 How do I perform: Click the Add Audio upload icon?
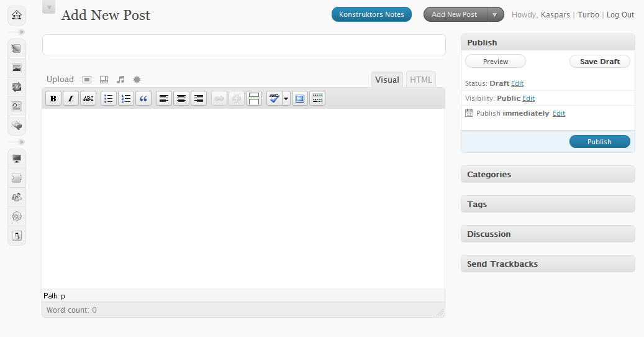pos(121,80)
